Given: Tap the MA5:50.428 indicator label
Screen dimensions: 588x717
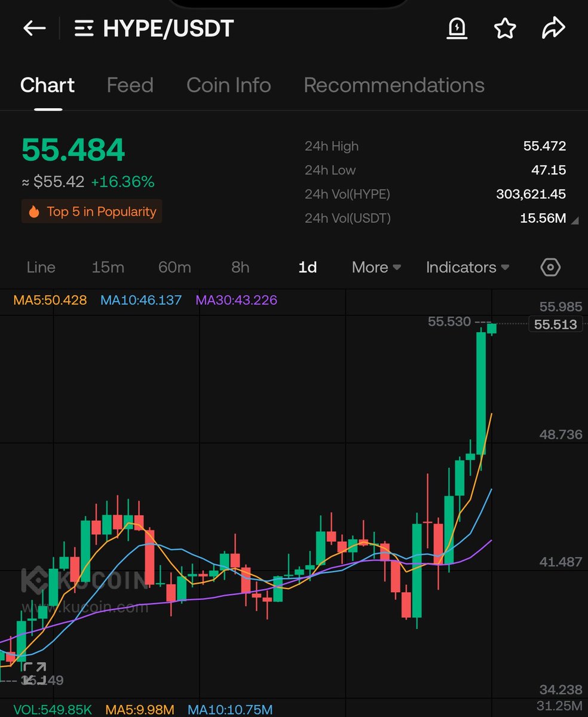Looking at the screenshot, I should (x=50, y=300).
